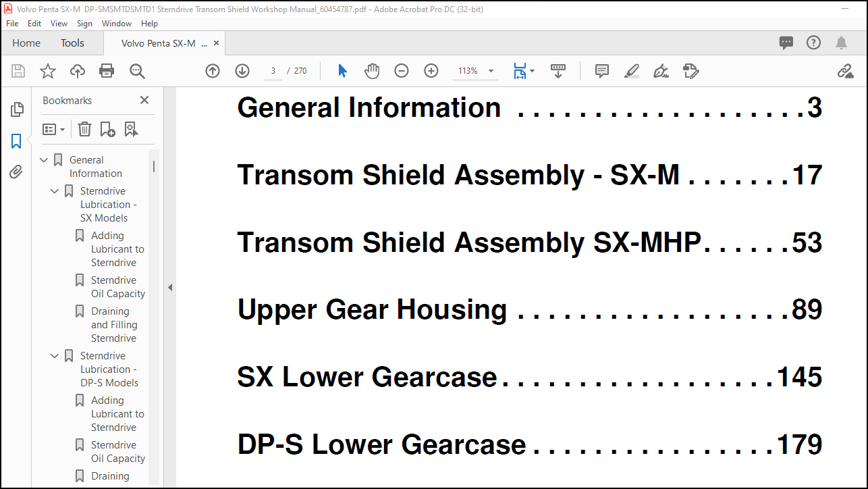Screen dimensions: 868x489
Task: Open the help question mark icon
Action: (814, 43)
